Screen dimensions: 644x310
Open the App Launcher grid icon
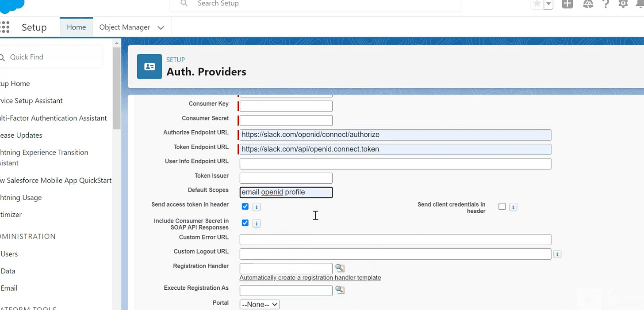pyautogui.click(x=4, y=27)
